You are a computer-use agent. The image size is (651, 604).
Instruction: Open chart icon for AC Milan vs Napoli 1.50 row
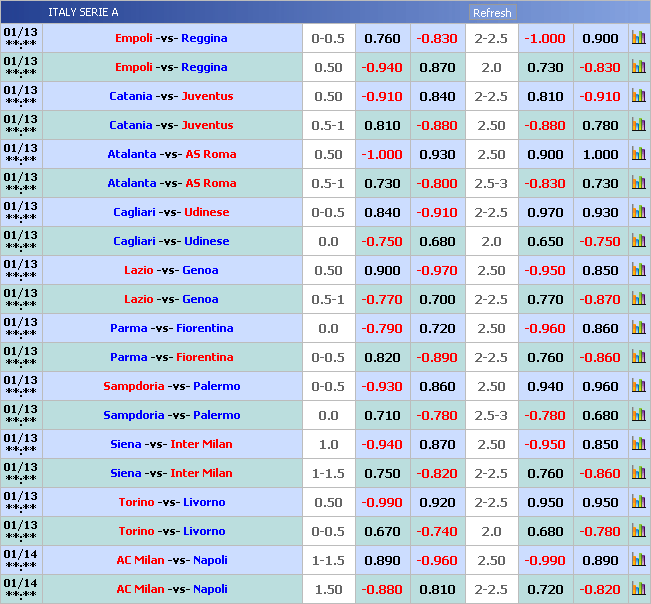click(638, 589)
